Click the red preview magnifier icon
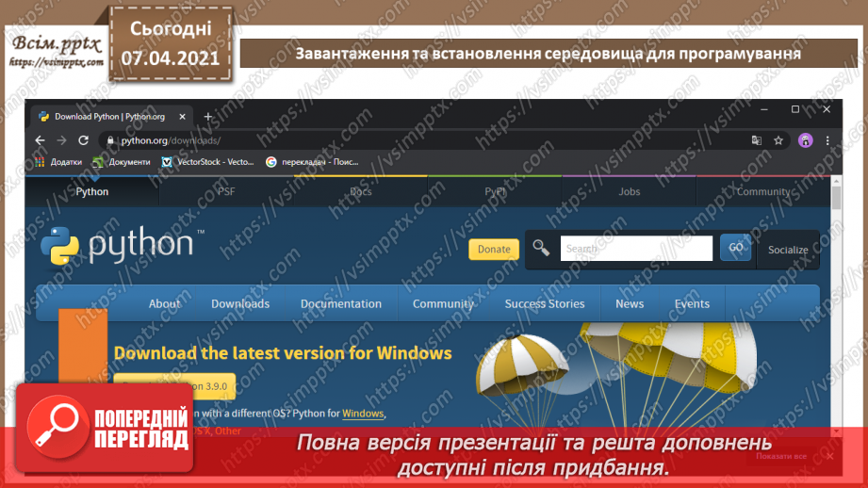The height and width of the screenshot is (488, 868). coord(57,427)
